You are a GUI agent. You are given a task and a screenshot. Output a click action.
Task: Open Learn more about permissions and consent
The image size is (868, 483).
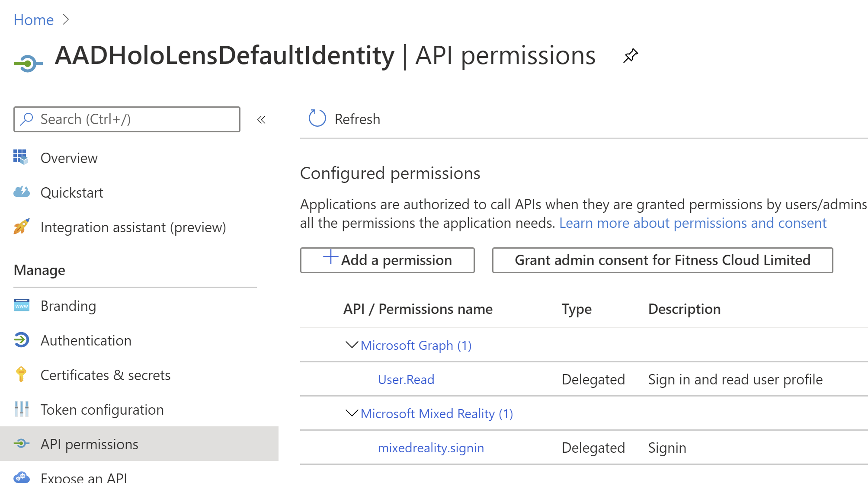click(x=693, y=223)
